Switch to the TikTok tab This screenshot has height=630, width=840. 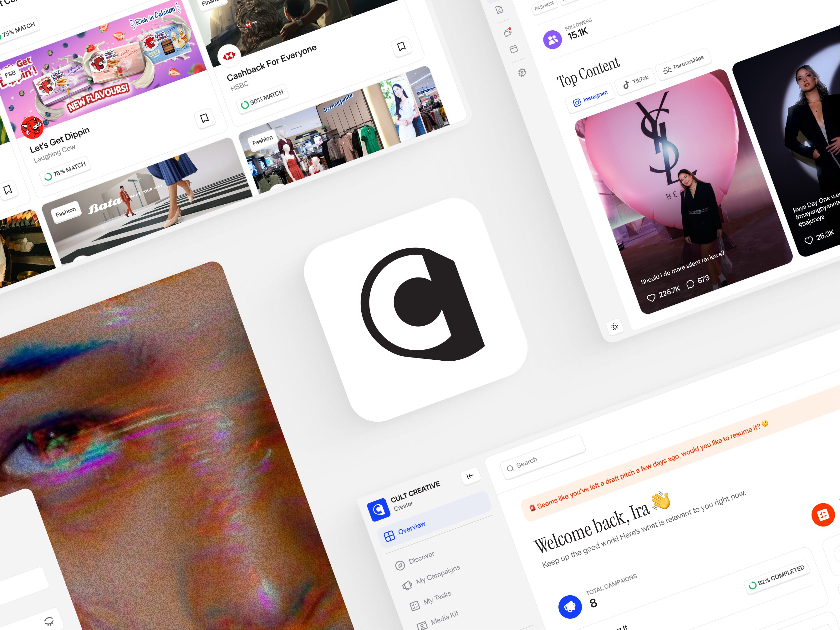pyautogui.click(x=635, y=82)
